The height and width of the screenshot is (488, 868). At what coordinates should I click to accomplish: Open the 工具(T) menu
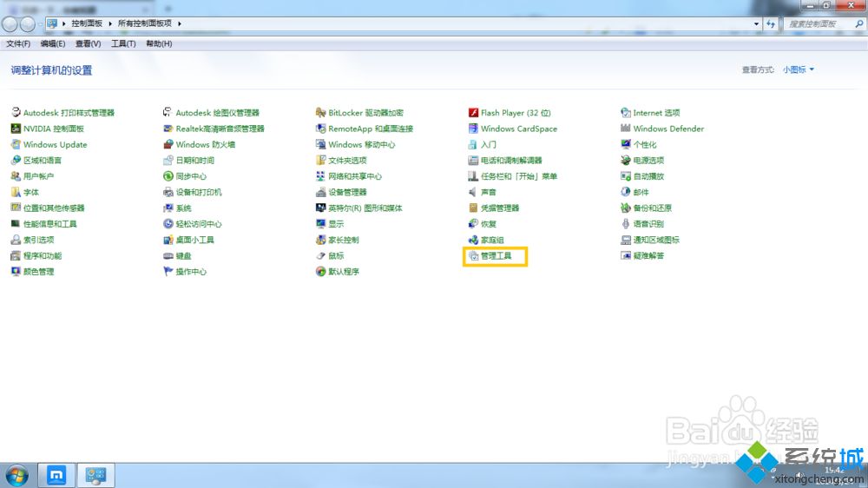[123, 43]
